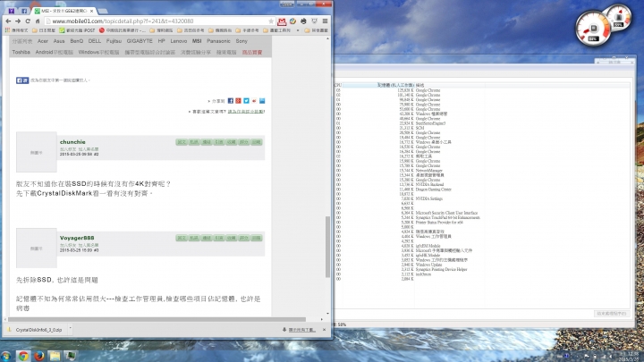Viewport: 644px width, 362px height.
Task: Click the shield extension icon in Chrome toolbar
Action: (314, 21)
